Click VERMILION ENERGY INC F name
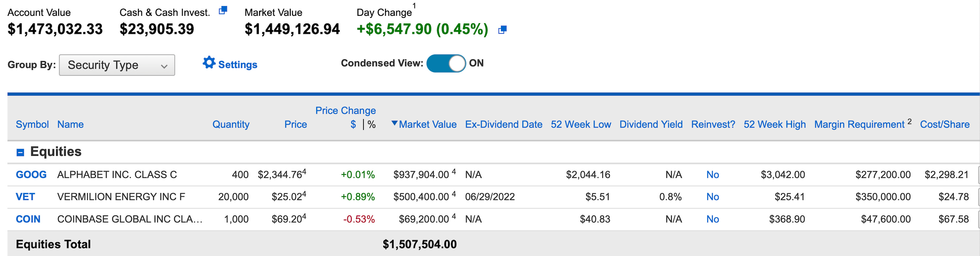The image size is (980, 256). click(121, 197)
